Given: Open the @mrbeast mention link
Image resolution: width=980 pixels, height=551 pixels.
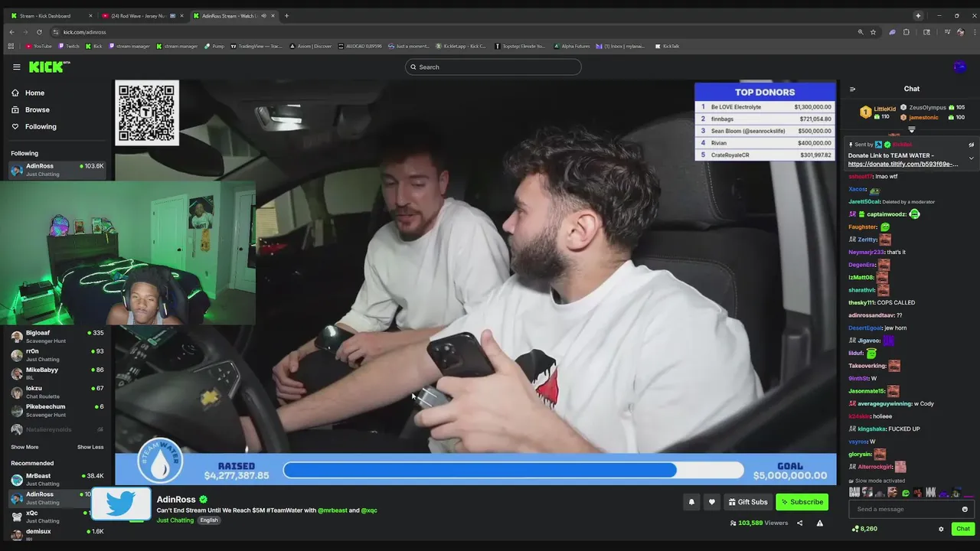Looking at the screenshot, I should click(x=332, y=510).
